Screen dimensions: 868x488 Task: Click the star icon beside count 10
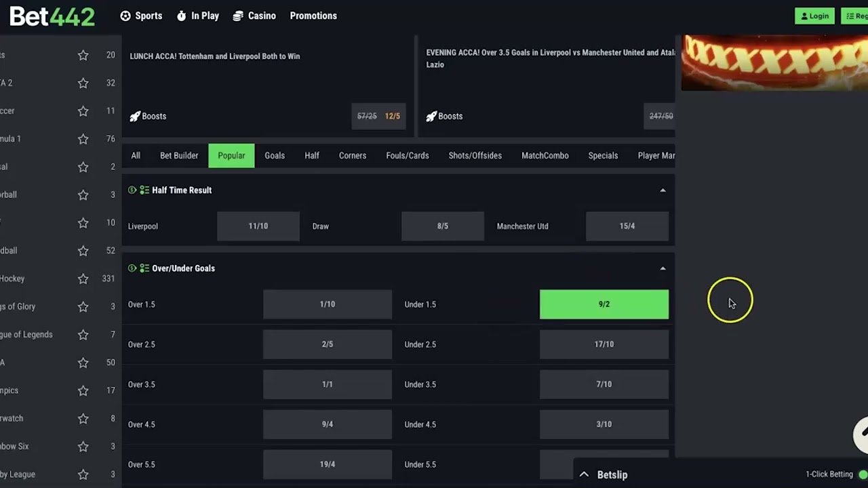[83, 222]
